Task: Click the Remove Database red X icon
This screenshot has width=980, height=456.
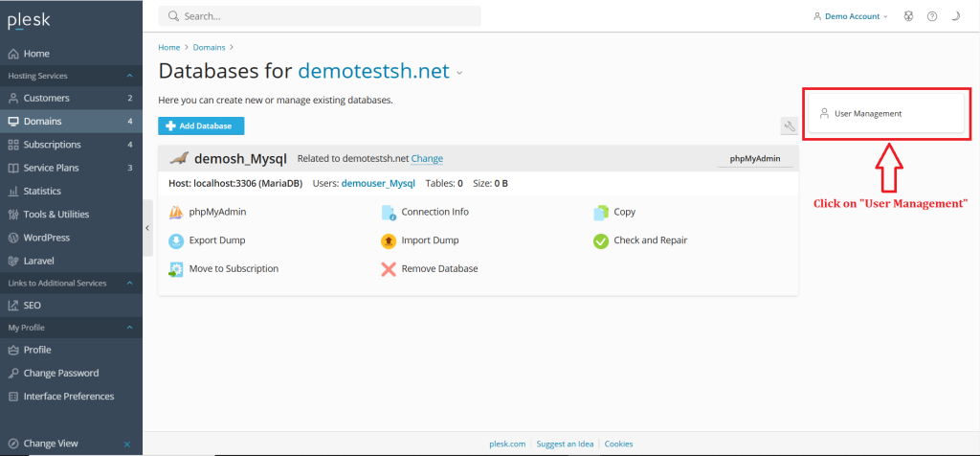Action: click(x=389, y=269)
